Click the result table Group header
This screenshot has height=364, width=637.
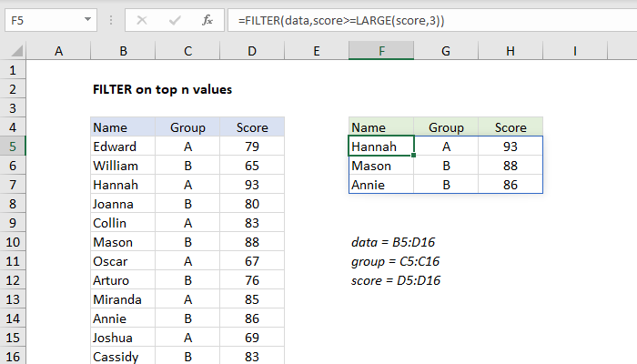(x=446, y=127)
